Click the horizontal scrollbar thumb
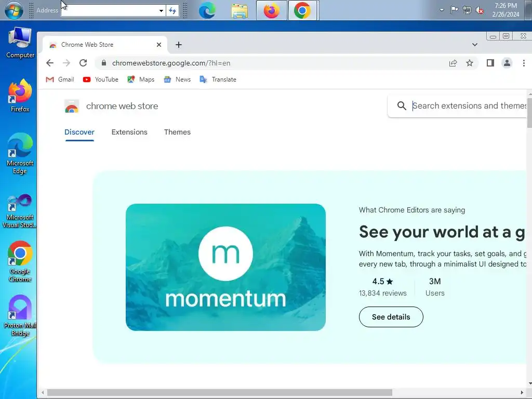 tap(220, 393)
